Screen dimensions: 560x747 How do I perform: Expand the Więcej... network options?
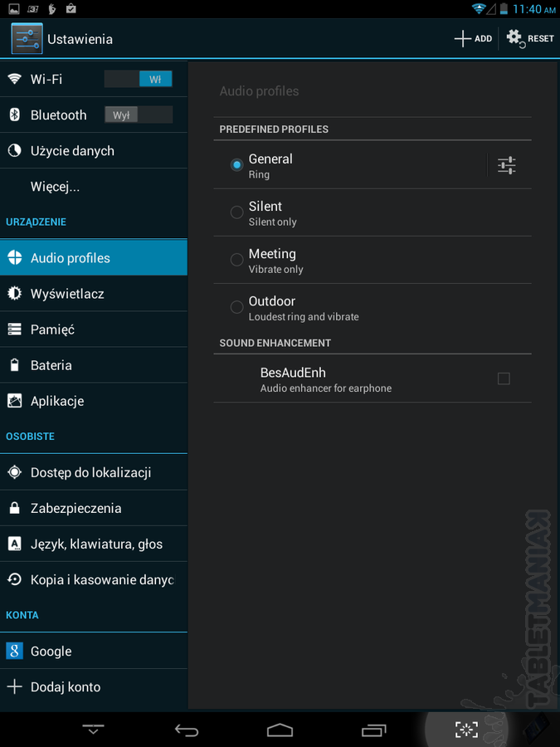(x=94, y=186)
